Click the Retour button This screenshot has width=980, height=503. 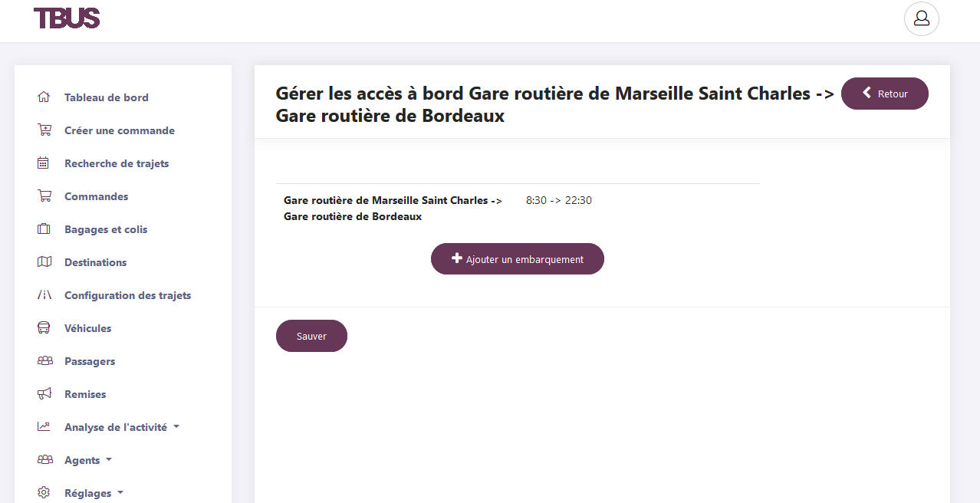884,93
